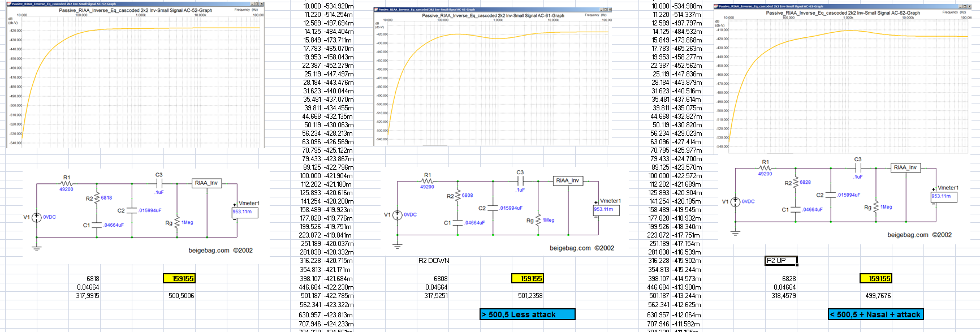Select data value -415.902m
This screenshot has height=332, width=980.
(687, 261)
